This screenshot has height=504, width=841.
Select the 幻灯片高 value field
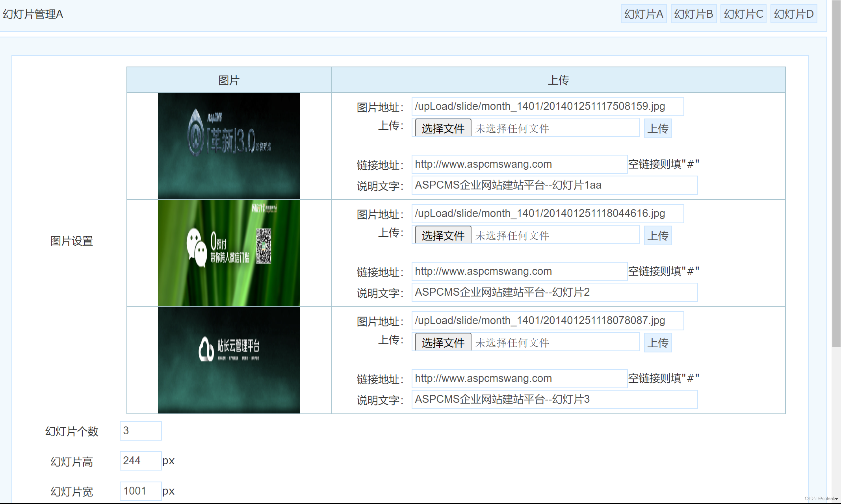click(141, 461)
